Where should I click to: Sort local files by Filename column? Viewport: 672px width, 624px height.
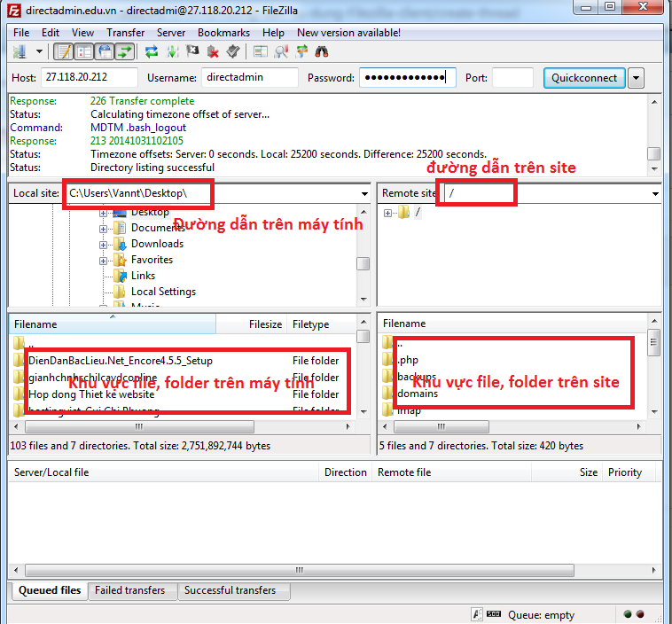coord(113,324)
